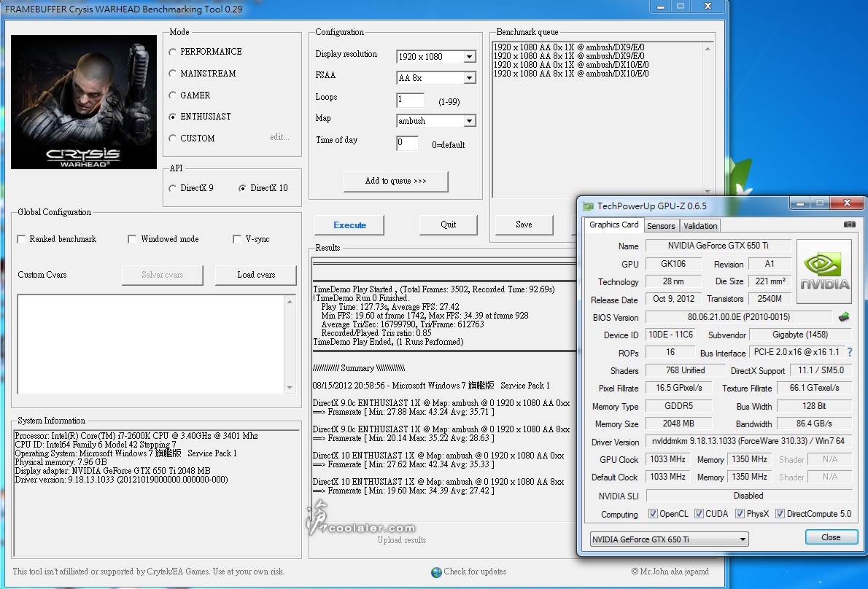
Task: Click the GPU value 'GK106'
Action: click(673, 264)
